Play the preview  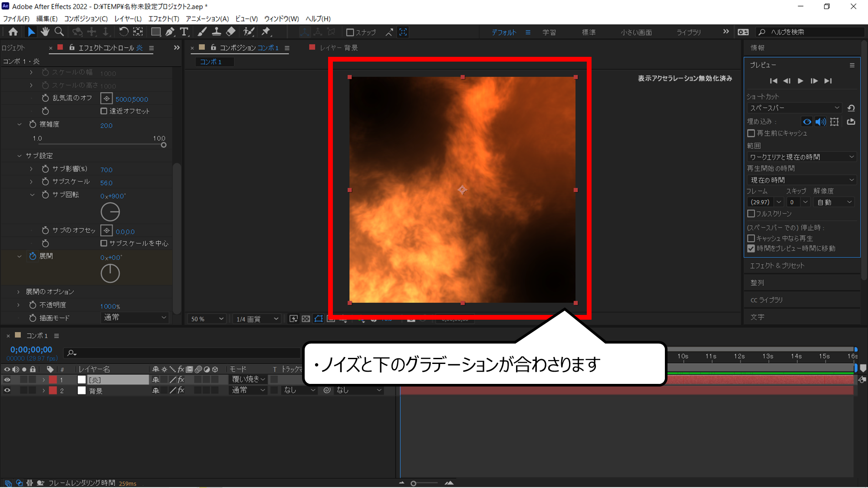tap(801, 81)
